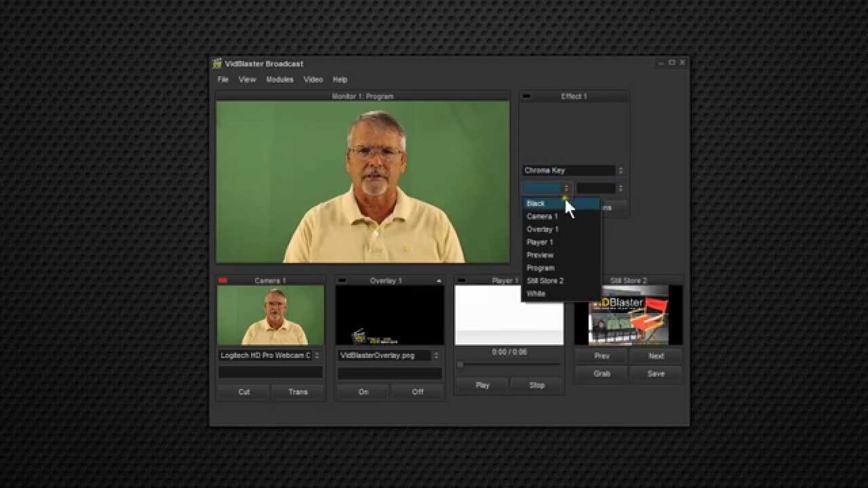Click the Overlay 1 header triangle arrow
The width and height of the screenshot is (868, 488).
439,281
